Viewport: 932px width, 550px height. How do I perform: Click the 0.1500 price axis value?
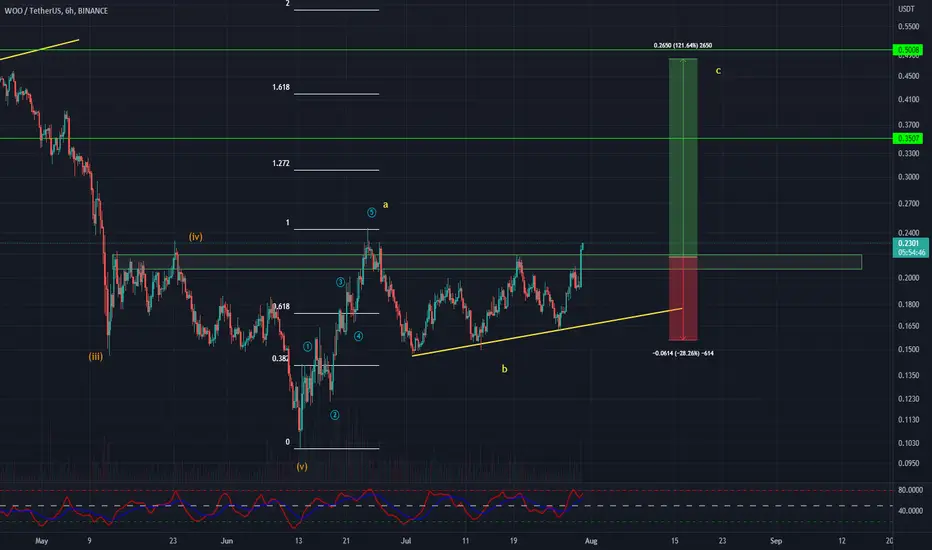click(x=908, y=350)
